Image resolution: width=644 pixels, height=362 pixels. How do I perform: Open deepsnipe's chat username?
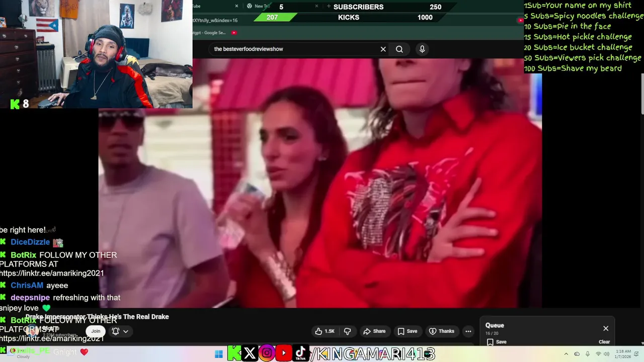pos(30,298)
